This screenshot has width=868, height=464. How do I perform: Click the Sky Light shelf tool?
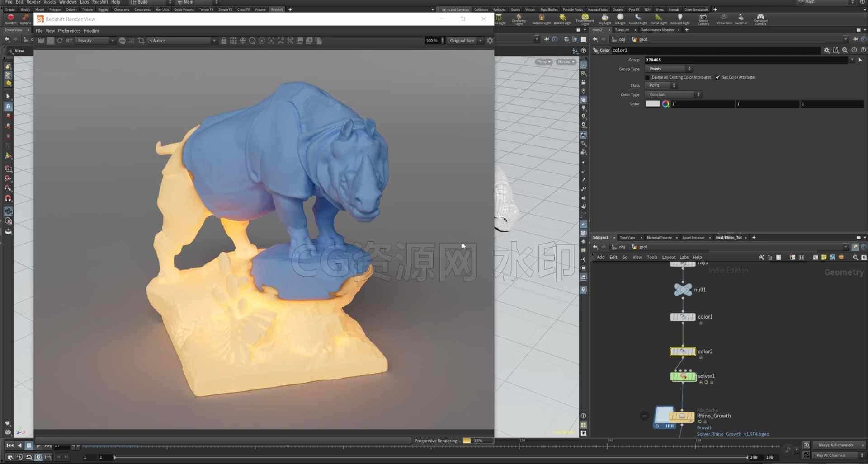point(604,19)
